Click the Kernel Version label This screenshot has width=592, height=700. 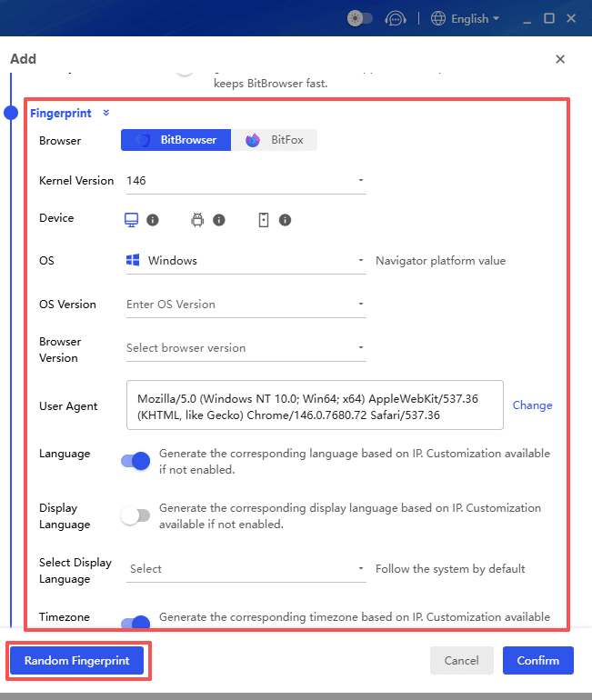pos(76,181)
